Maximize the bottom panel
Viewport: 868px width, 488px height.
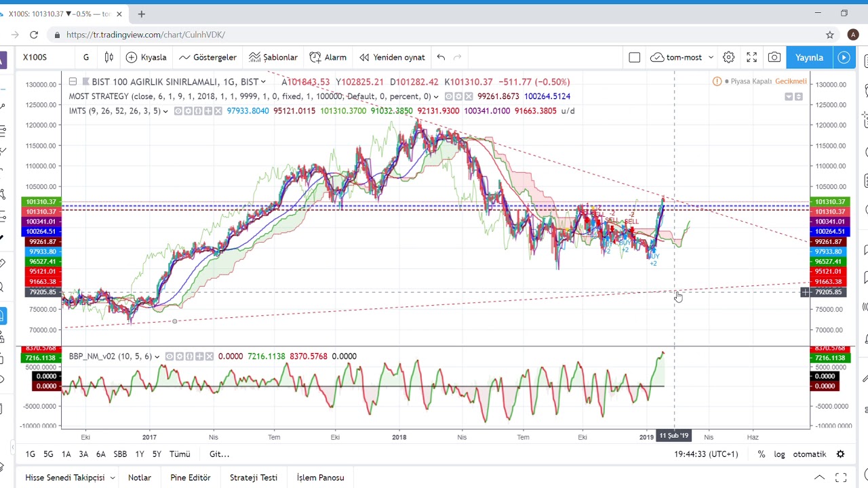[x=840, y=478]
